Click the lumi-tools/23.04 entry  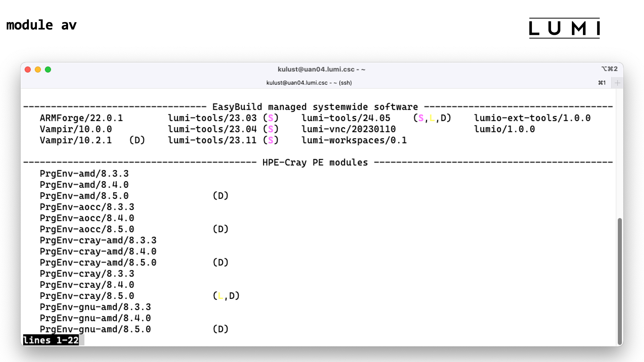pos(212,129)
